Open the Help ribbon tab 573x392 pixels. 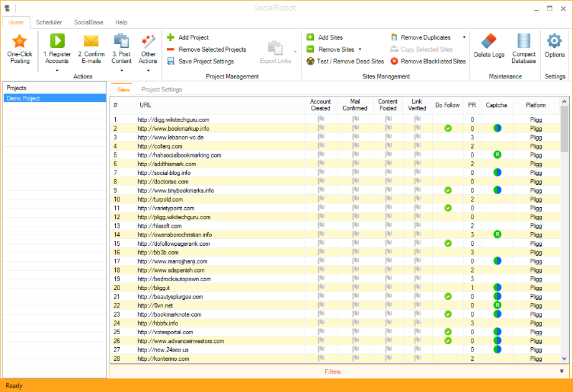pos(121,22)
